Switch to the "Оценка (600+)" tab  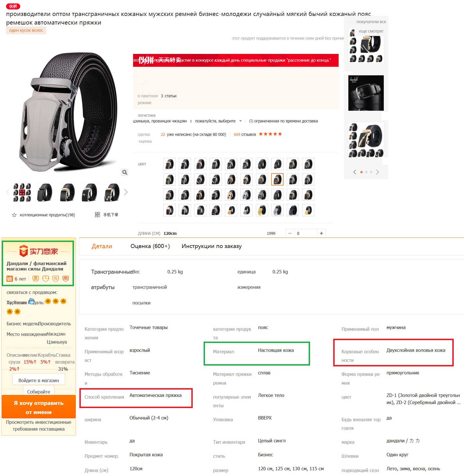[x=150, y=246]
